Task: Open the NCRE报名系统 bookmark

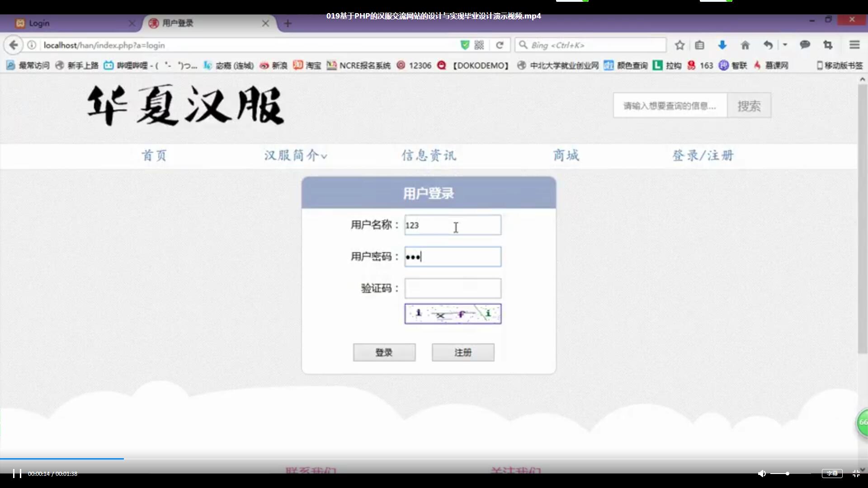Action: pyautogui.click(x=359, y=66)
